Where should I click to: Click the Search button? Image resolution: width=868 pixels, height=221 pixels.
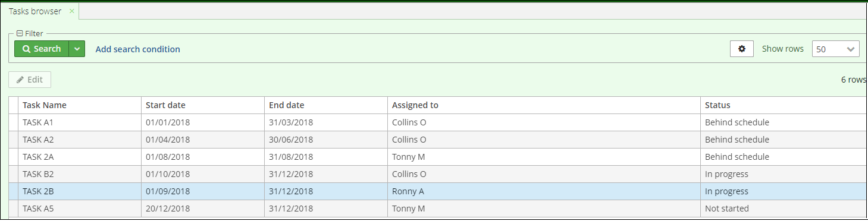pyautogui.click(x=42, y=49)
